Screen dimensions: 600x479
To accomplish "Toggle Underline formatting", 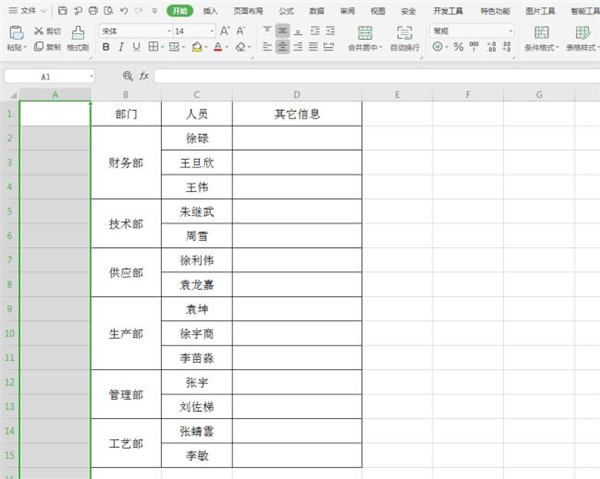I will click(136, 47).
